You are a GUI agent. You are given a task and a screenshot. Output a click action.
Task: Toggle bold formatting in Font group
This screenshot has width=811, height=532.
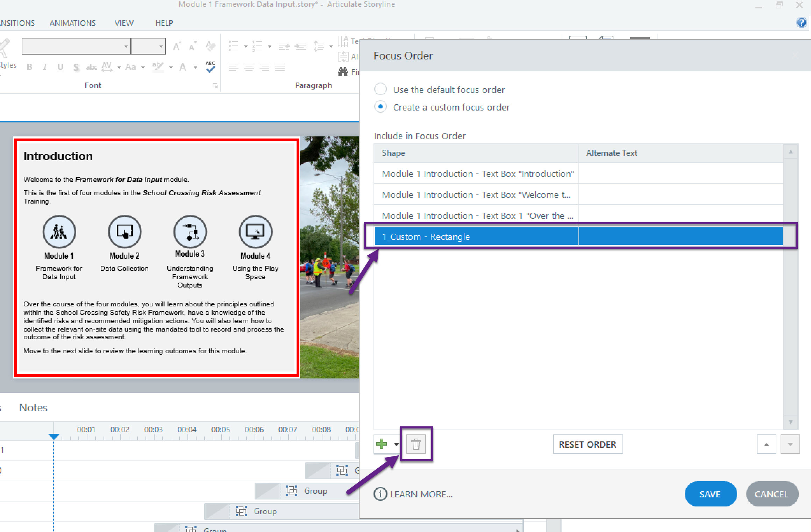click(30, 67)
